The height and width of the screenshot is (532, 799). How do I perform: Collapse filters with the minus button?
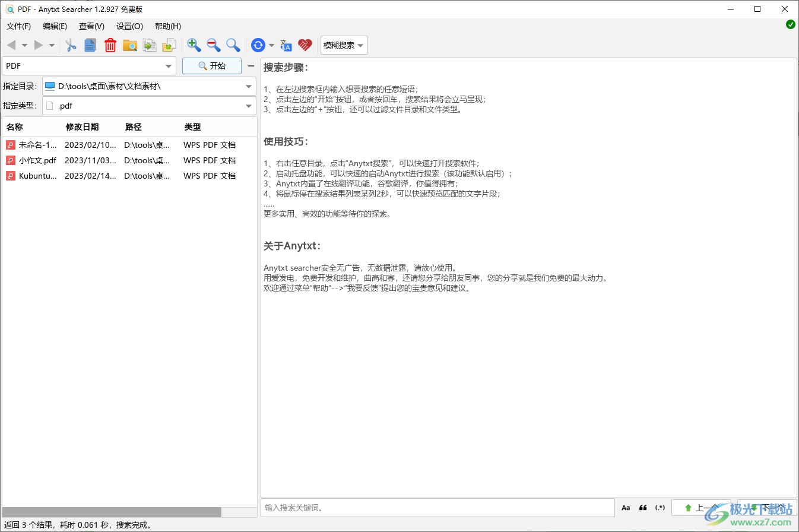pyautogui.click(x=251, y=66)
